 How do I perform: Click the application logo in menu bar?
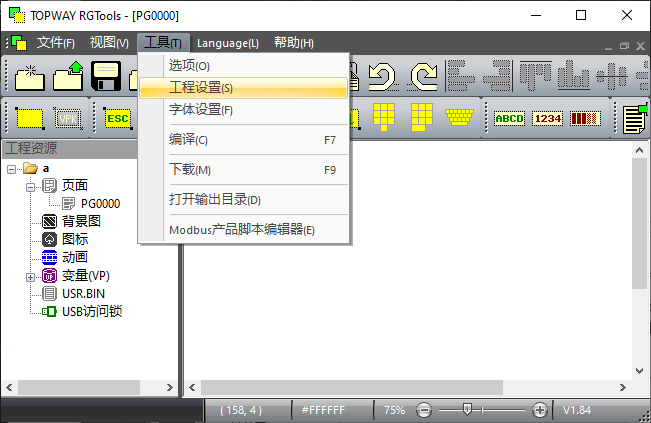[19, 43]
